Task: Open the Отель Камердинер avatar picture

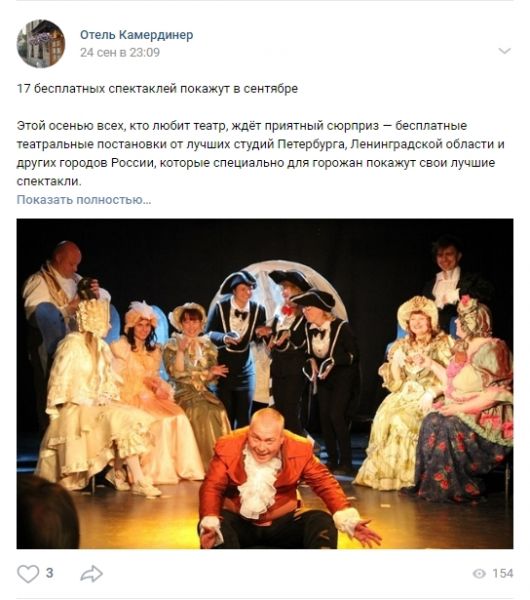Action: tap(41, 43)
